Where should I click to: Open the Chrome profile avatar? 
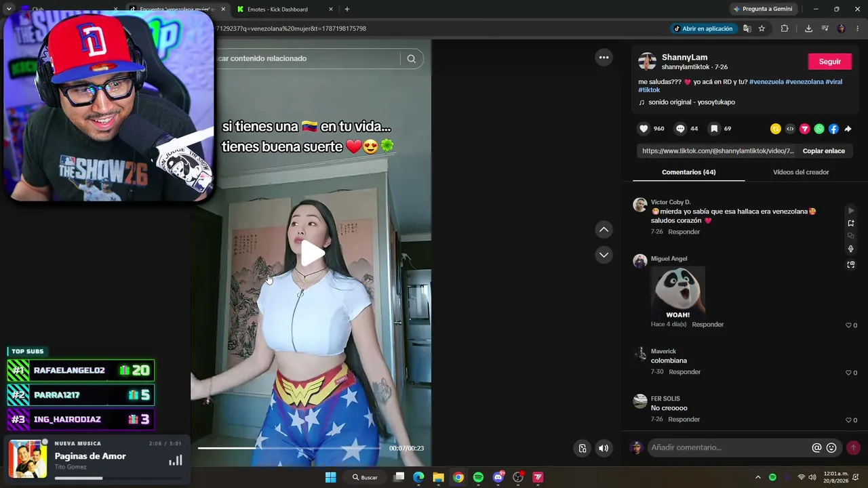(842, 28)
